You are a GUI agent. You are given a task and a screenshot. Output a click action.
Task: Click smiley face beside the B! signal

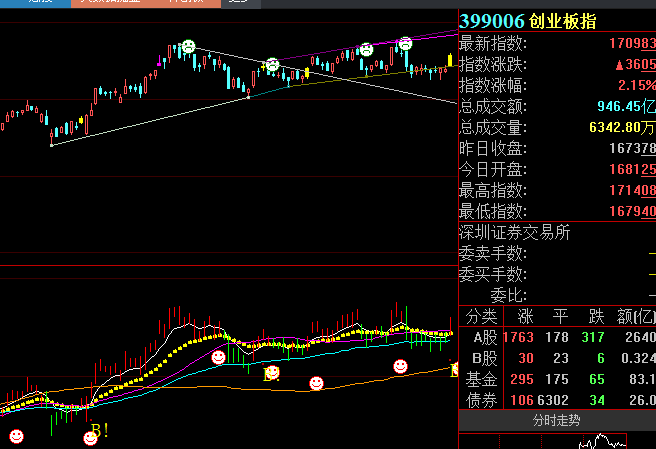point(90,438)
